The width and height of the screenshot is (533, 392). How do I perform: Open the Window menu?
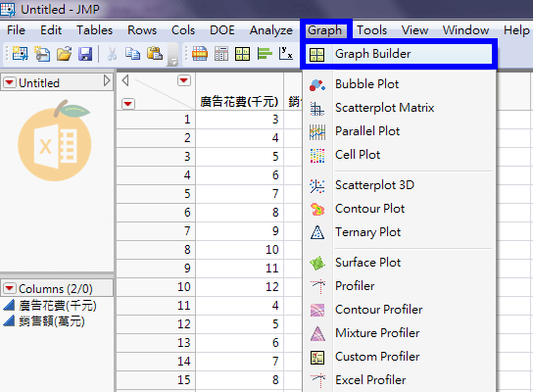pos(465,30)
